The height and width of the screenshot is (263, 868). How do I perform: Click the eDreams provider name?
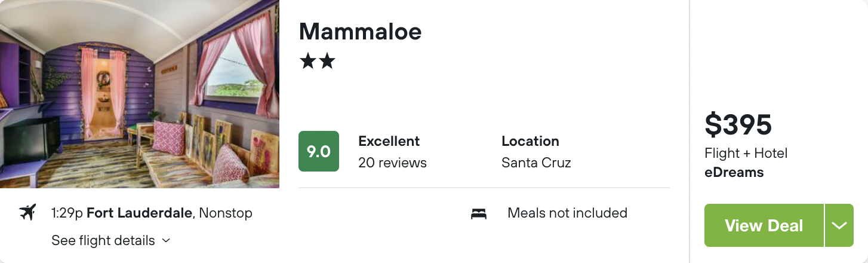pos(734,173)
